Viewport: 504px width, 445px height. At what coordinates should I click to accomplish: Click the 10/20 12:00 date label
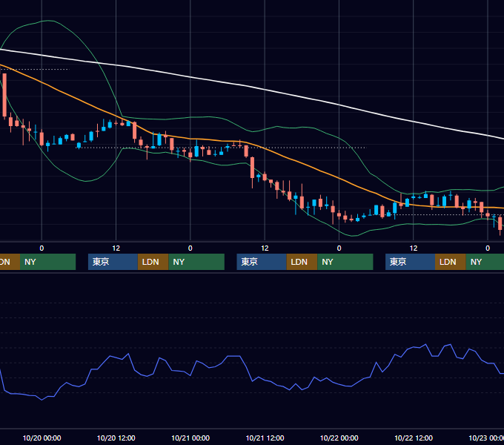point(116,438)
